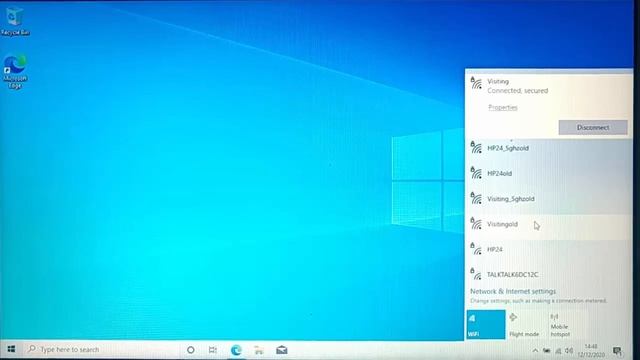Click Wi-Fi signal icon beside HP24old

(476, 173)
